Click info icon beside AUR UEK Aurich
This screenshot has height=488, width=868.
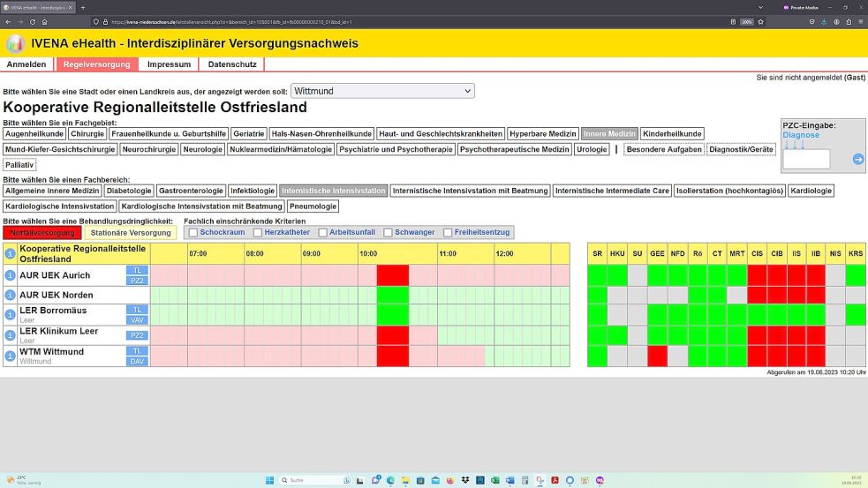(10, 275)
